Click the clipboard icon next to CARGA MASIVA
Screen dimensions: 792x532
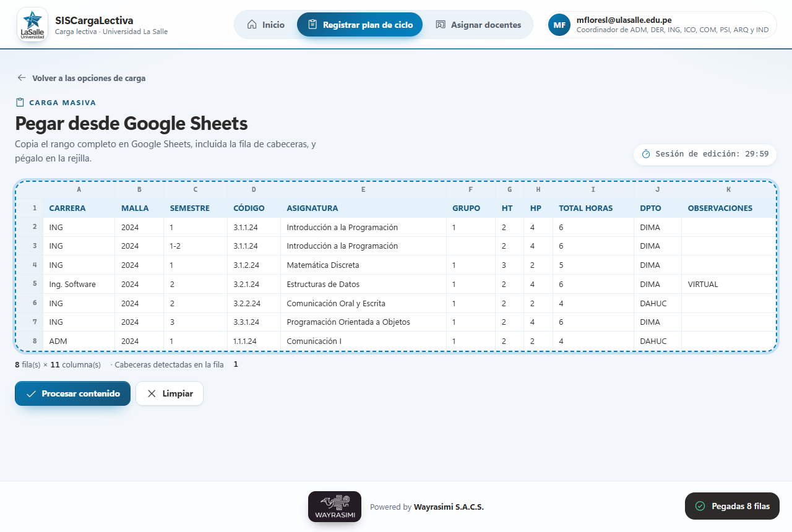20,103
